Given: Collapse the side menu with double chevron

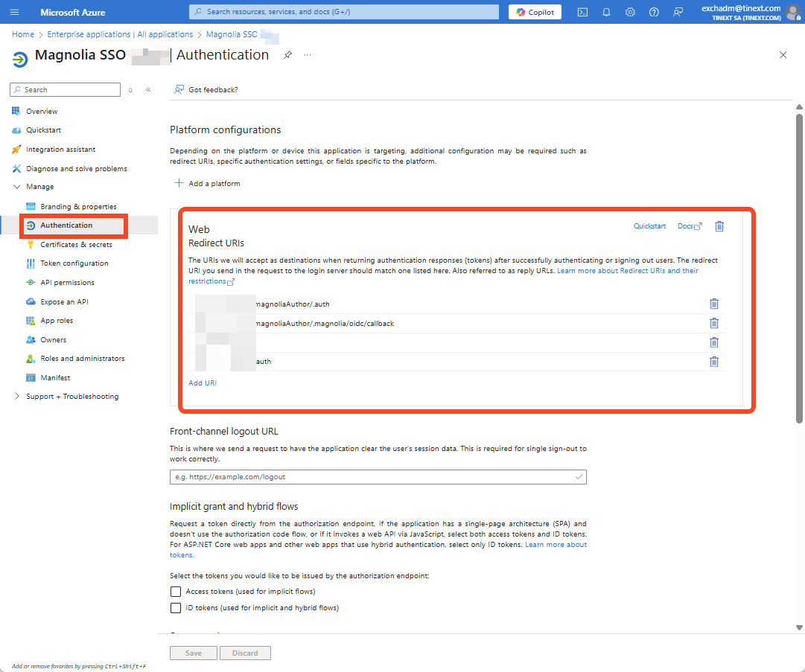Looking at the screenshot, I should (148, 90).
